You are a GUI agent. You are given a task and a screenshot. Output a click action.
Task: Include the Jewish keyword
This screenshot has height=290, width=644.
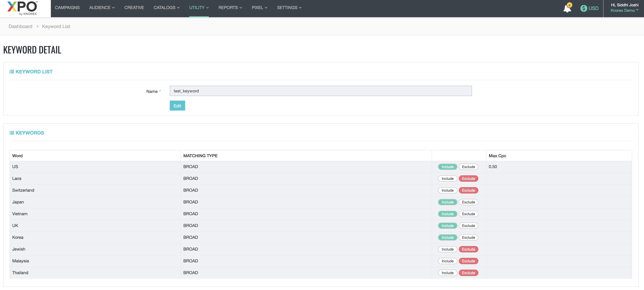[447, 249]
